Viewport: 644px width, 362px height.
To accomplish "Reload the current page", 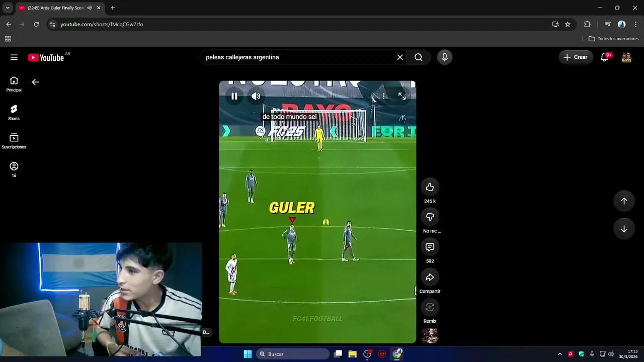I will [36, 24].
